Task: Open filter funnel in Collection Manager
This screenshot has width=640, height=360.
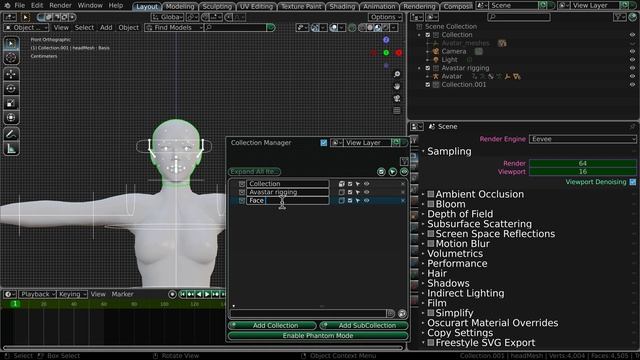Action: (x=404, y=161)
